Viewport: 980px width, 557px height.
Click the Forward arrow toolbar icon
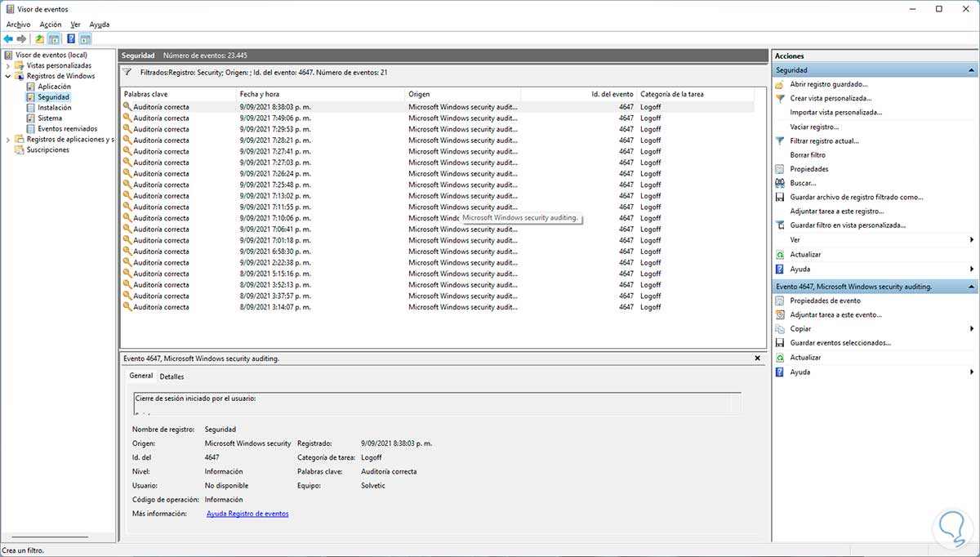(x=21, y=38)
